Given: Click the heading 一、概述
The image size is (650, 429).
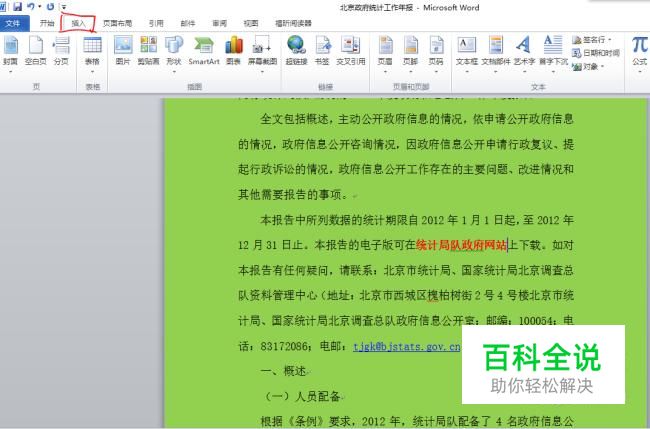Looking at the screenshot, I should [x=284, y=371].
